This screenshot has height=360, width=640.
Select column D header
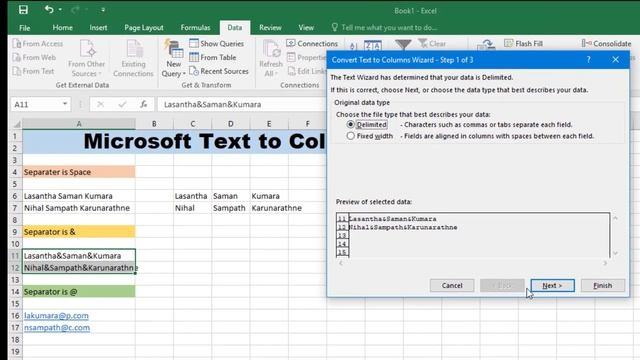pyautogui.click(x=231, y=124)
